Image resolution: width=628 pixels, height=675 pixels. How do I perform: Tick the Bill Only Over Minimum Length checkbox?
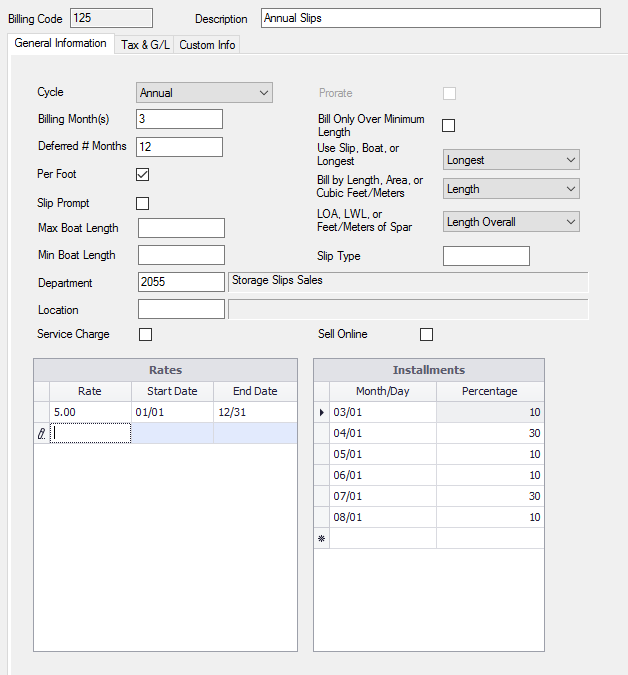(449, 125)
